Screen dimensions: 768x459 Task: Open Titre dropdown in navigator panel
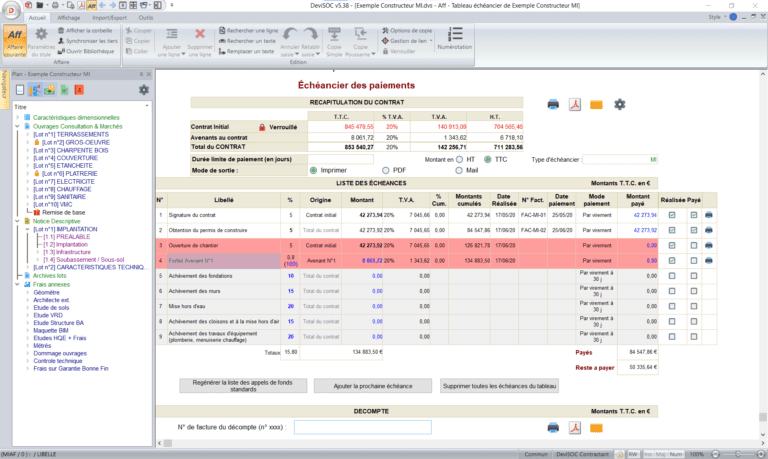point(146,106)
